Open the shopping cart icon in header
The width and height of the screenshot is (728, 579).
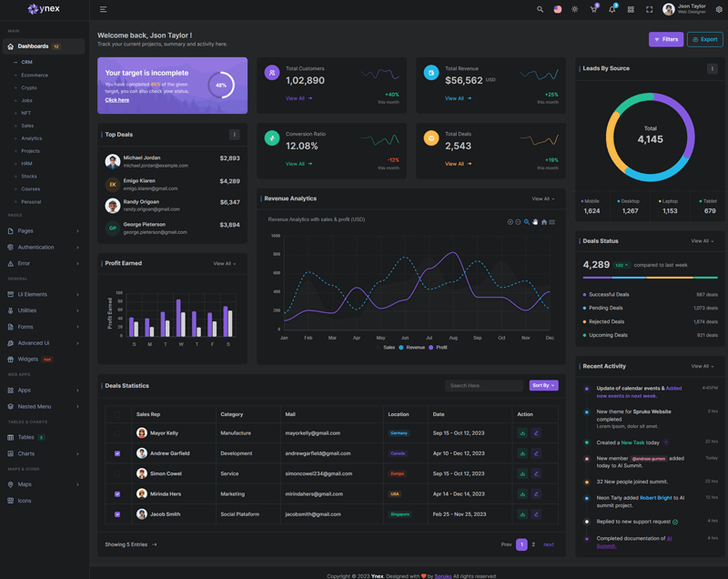(593, 9)
